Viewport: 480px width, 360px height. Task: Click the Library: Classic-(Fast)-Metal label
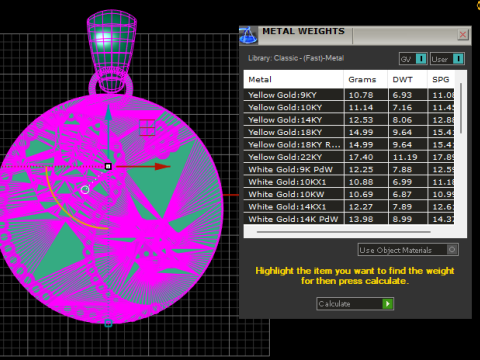point(296,58)
